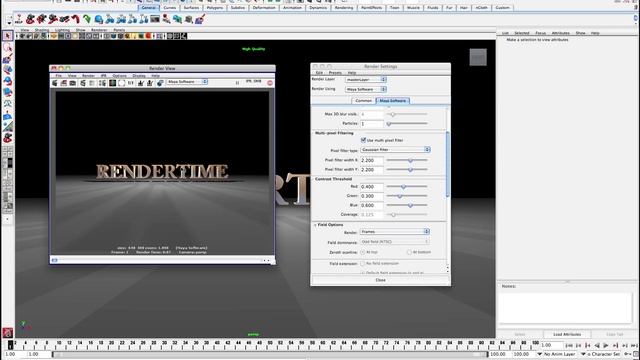
Task: Pick the Move tool in toolbox
Action: pos(7,70)
